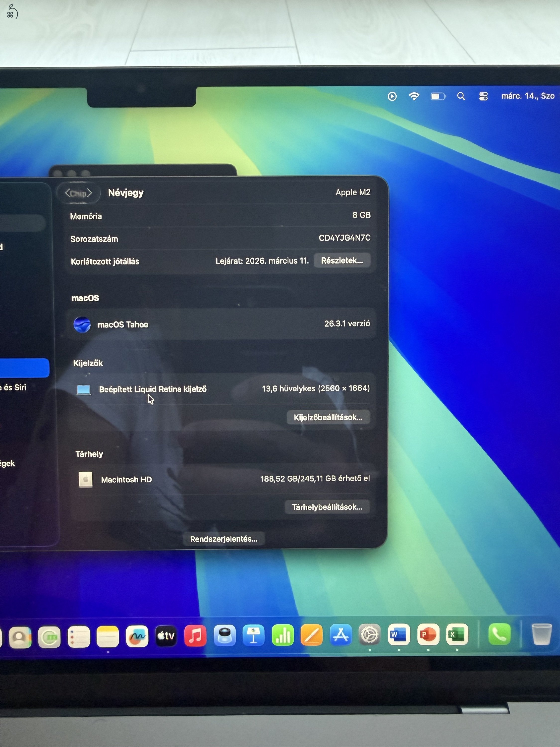The image size is (560, 747).
Task: Switch to PowerPoint in the Dock
Action: coord(428,634)
